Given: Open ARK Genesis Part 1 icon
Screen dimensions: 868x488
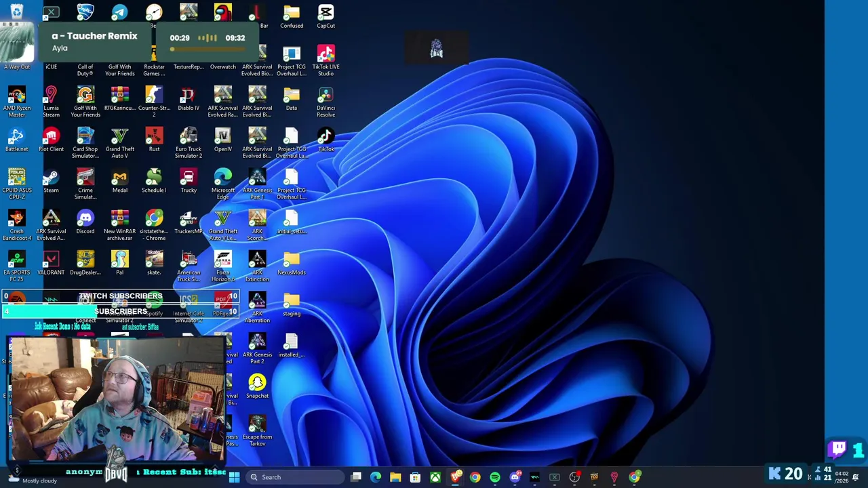Looking at the screenshot, I should 257,184.
